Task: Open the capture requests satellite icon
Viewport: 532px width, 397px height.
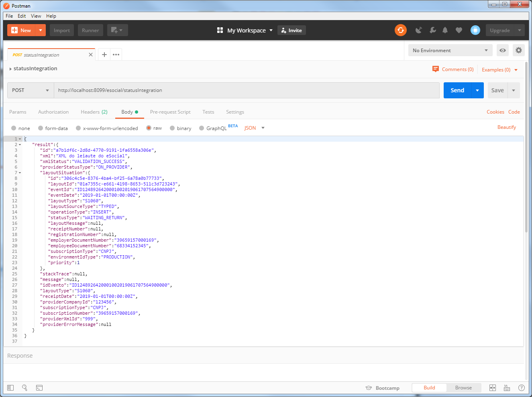Action: (x=418, y=30)
